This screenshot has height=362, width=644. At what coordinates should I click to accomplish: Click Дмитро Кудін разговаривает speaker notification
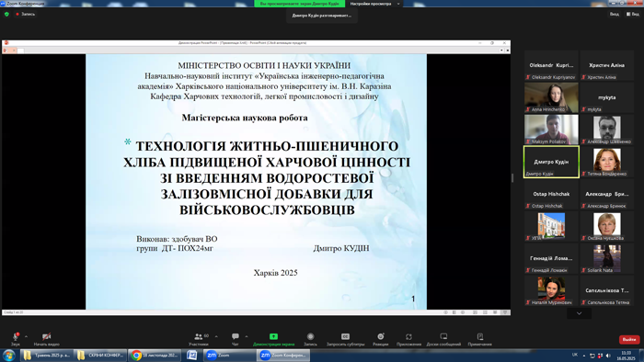tap(322, 16)
